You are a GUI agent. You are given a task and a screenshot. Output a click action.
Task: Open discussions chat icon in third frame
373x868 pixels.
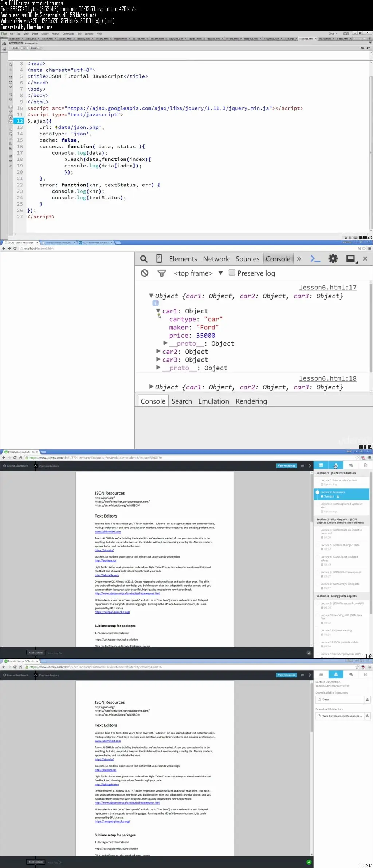(x=351, y=465)
